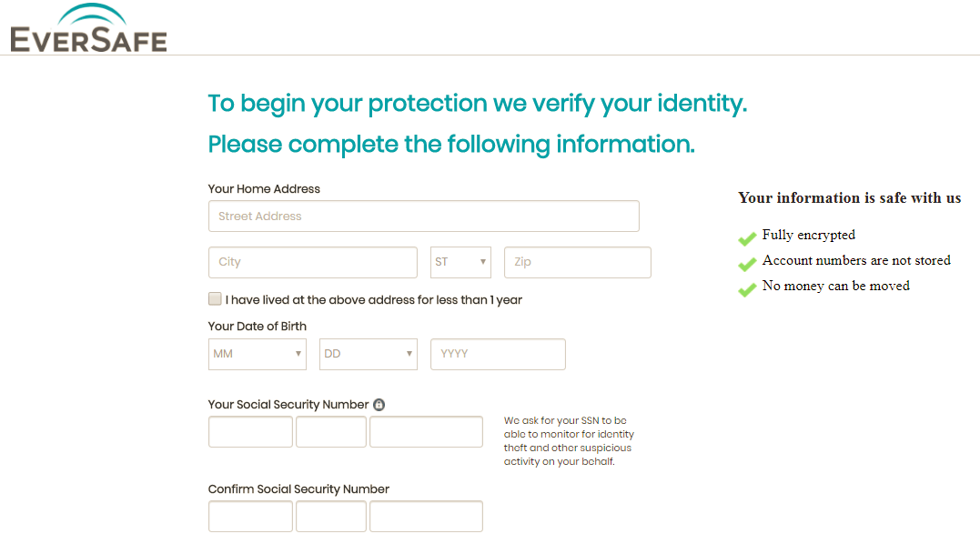980x544 pixels.
Task: Open the ST state dropdown
Action: click(x=460, y=262)
